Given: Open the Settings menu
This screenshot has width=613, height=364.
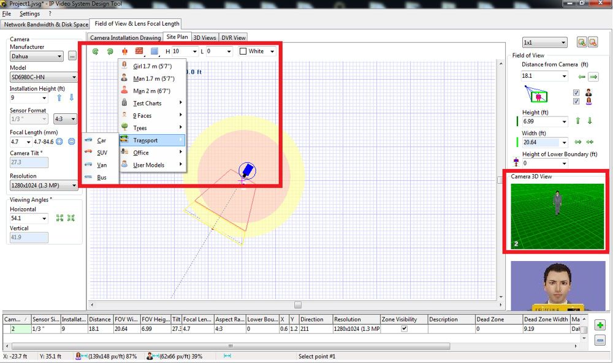Looking at the screenshot, I should click(29, 13).
